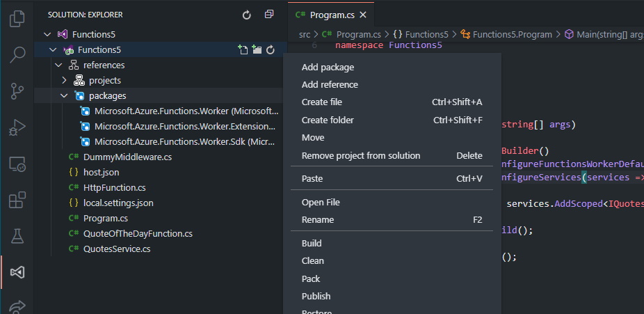Open the Testing flask view
Viewport: 644px width, 314px height.
(17, 236)
